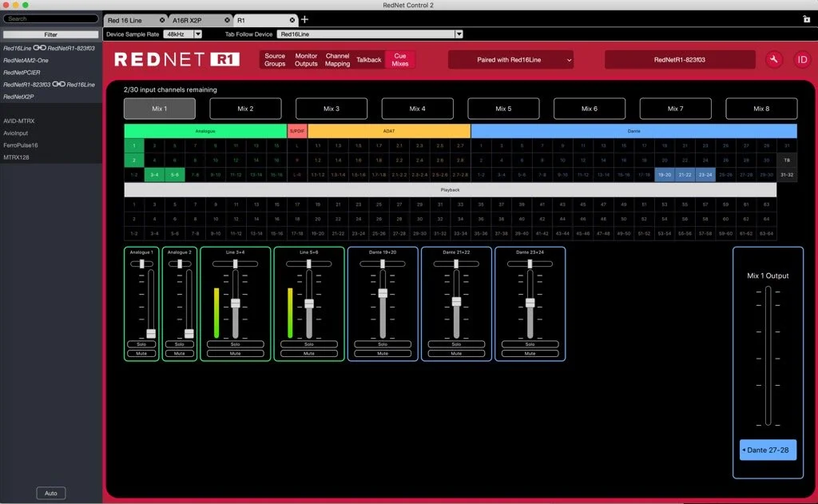The height and width of the screenshot is (504, 818).
Task: Toggle Dante 23-24 stereo input cell
Action: coord(705,175)
